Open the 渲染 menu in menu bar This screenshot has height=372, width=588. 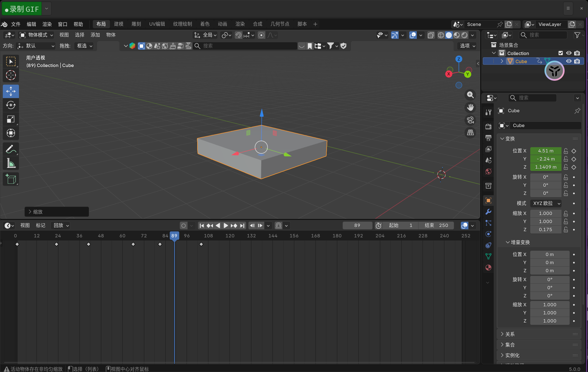click(x=47, y=24)
